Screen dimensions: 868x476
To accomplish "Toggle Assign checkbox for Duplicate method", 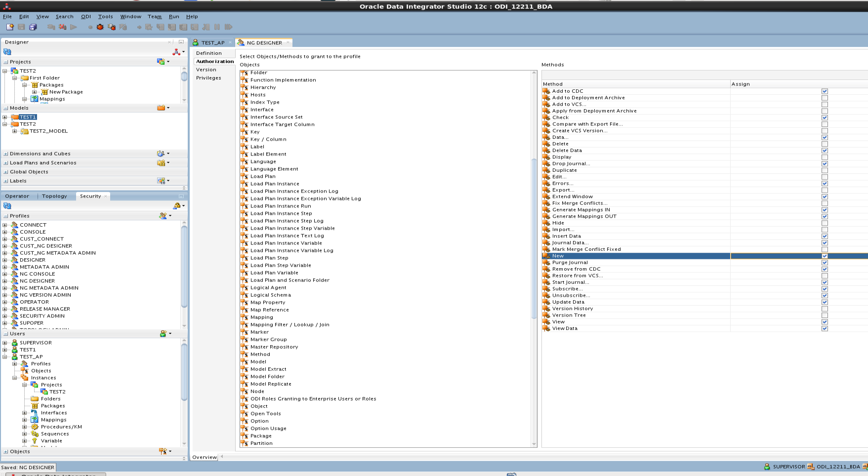I will pyautogui.click(x=825, y=170).
